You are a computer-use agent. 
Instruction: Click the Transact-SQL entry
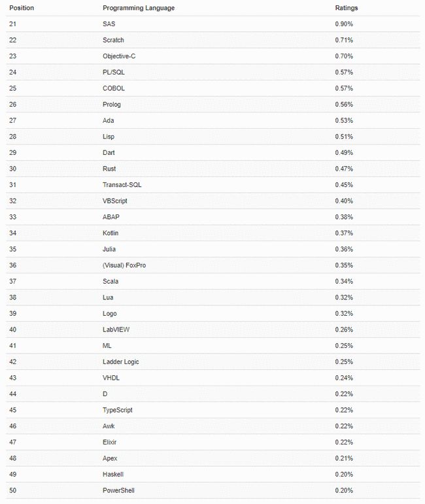(x=122, y=185)
